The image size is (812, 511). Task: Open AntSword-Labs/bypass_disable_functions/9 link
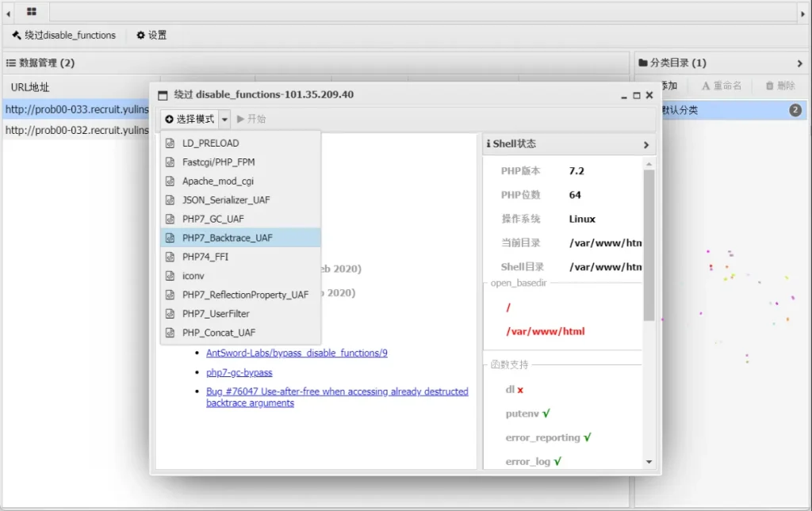(297, 353)
